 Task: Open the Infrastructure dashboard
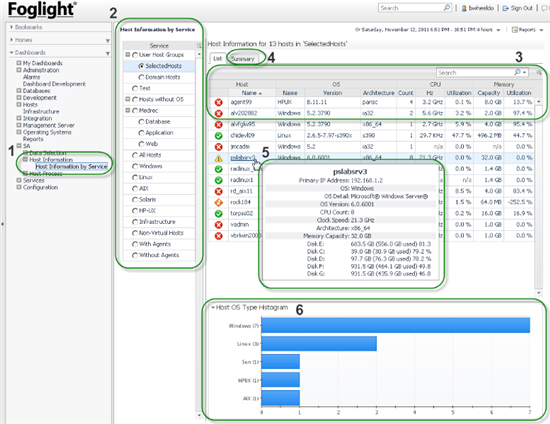tap(41, 112)
